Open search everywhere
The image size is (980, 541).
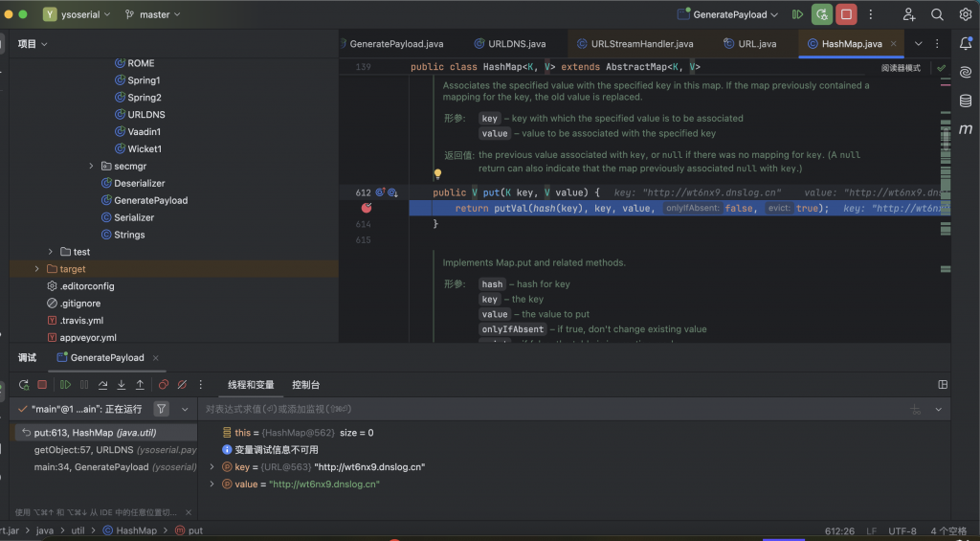pos(937,14)
